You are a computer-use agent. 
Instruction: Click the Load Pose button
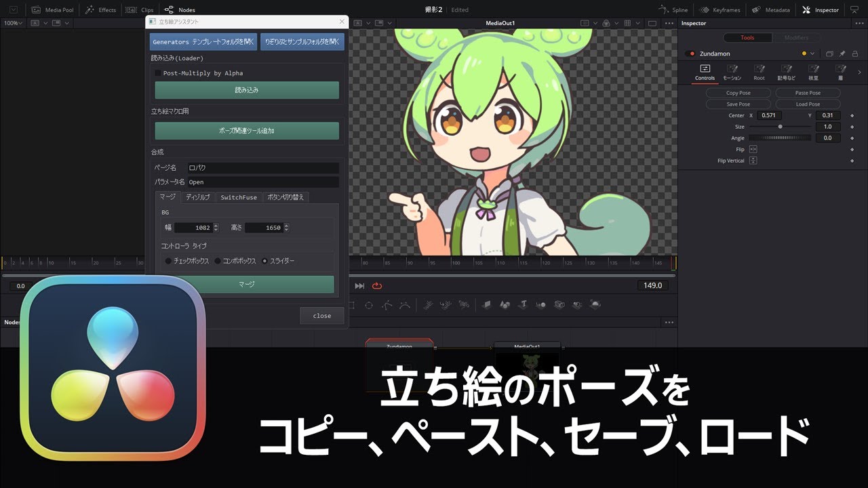point(808,104)
